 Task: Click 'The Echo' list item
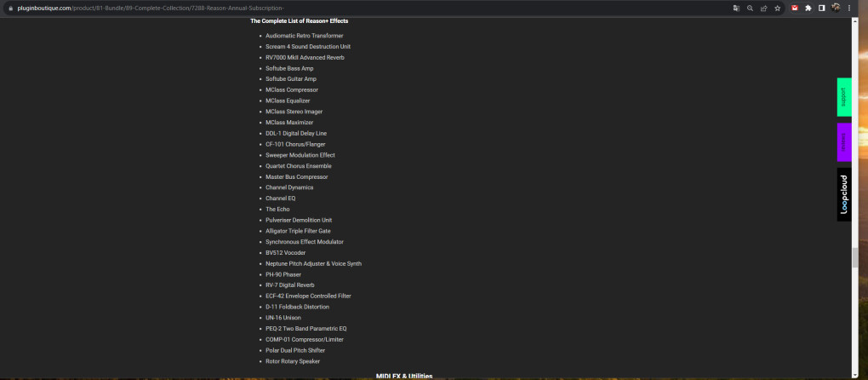277,210
